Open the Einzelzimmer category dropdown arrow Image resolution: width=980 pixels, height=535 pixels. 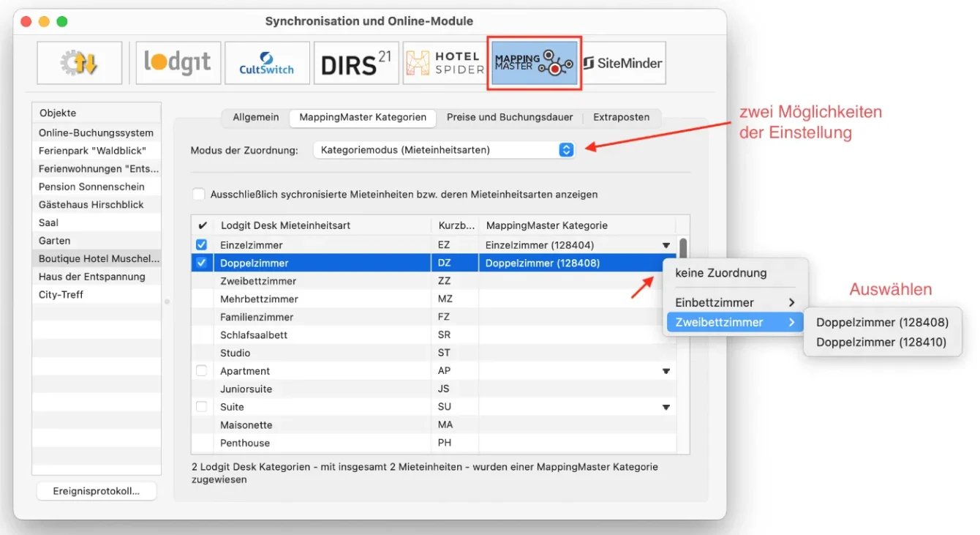coord(666,246)
